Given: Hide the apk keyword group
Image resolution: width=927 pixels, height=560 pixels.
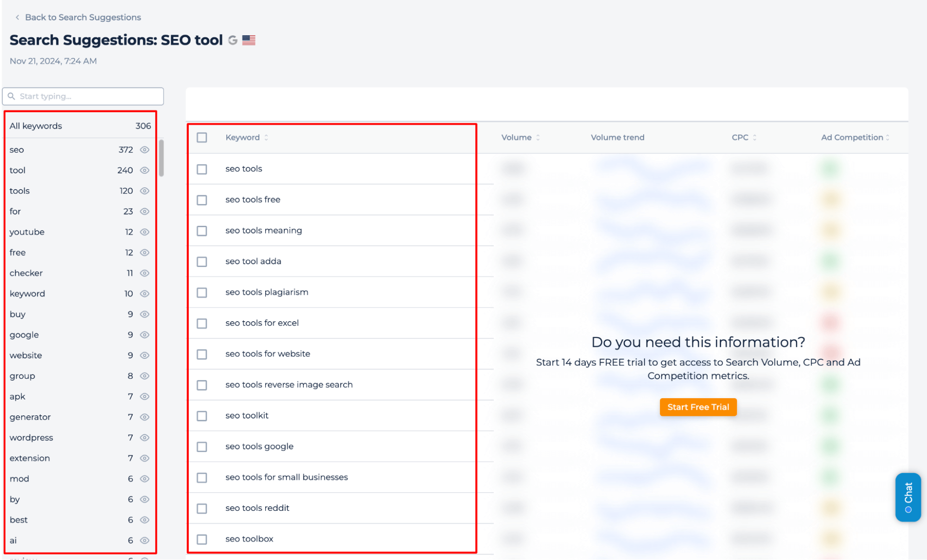Looking at the screenshot, I should pyautogui.click(x=145, y=396).
